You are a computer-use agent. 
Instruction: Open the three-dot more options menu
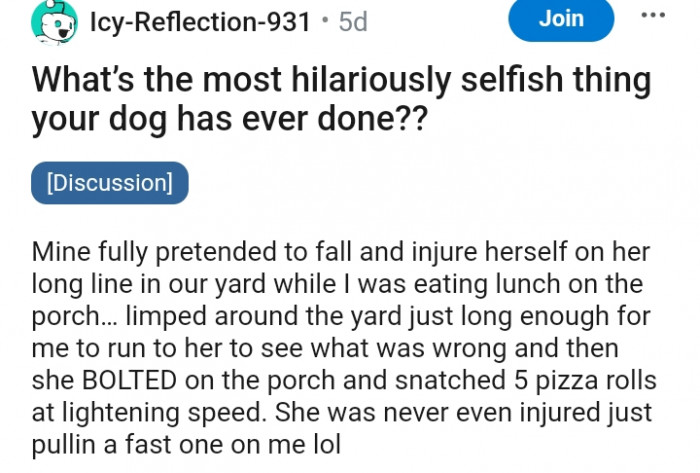pyautogui.click(x=652, y=17)
